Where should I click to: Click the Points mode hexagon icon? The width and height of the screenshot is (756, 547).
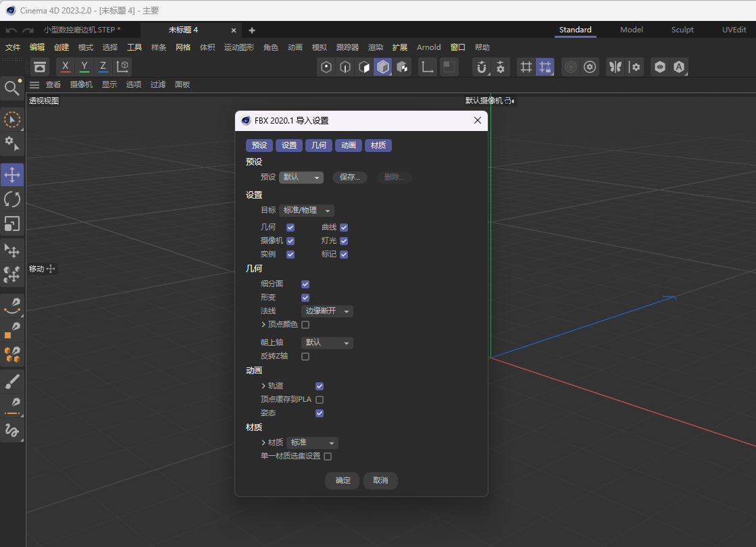coord(326,67)
